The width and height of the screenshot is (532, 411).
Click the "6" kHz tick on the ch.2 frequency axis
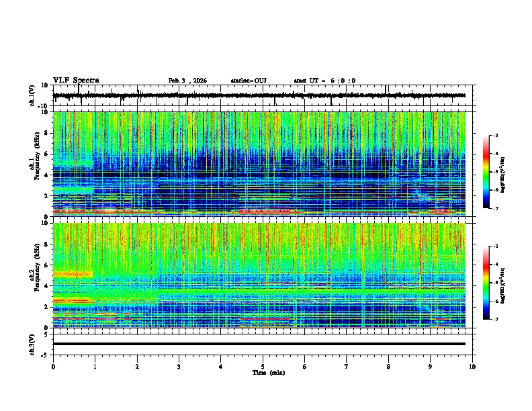(x=47, y=265)
